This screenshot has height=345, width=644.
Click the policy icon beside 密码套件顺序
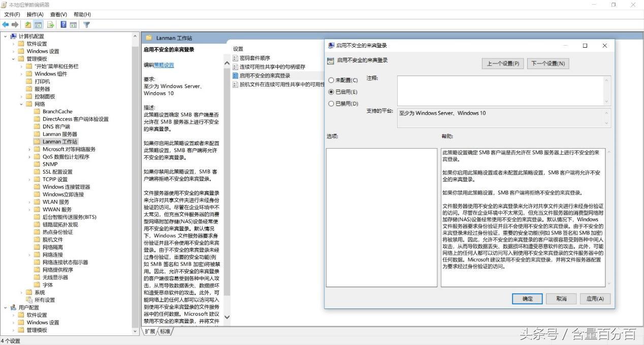tap(235, 58)
